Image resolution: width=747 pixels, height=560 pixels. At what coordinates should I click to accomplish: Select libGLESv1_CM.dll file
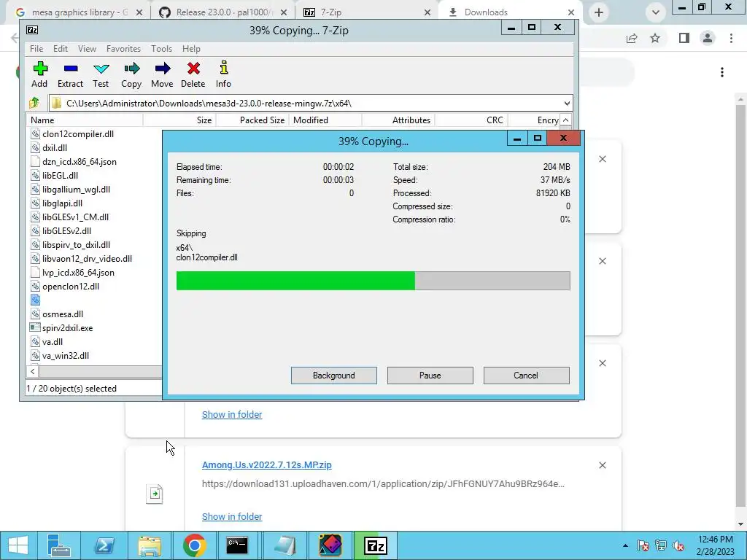tap(75, 217)
